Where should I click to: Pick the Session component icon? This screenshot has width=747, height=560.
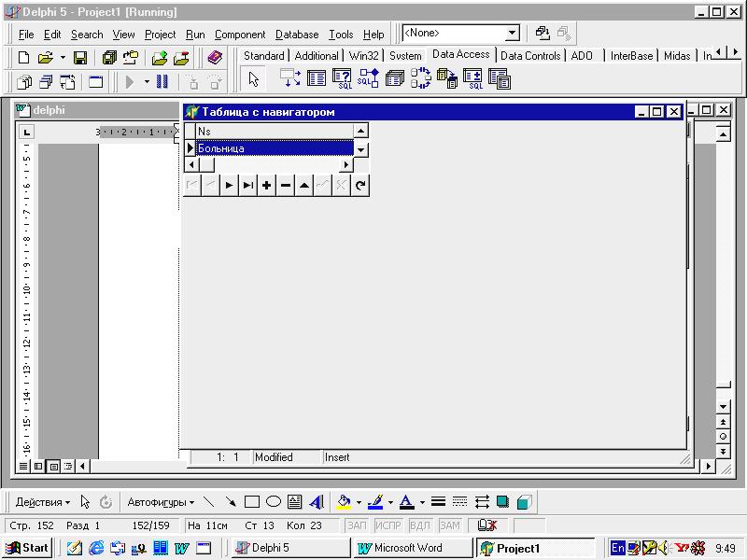tap(421, 78)
